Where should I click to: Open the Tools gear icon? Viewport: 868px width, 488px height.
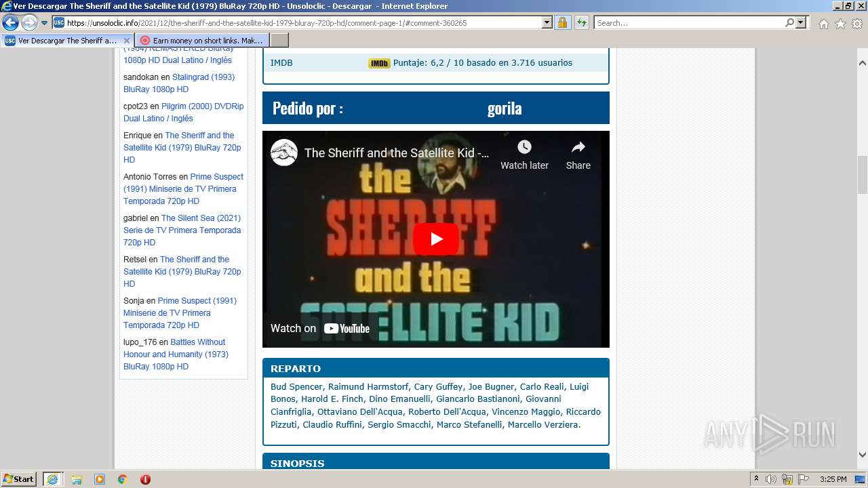(856, 24)
